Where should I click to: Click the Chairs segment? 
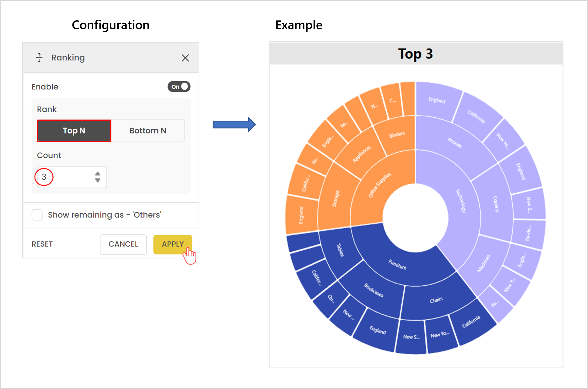pos(436,300)
